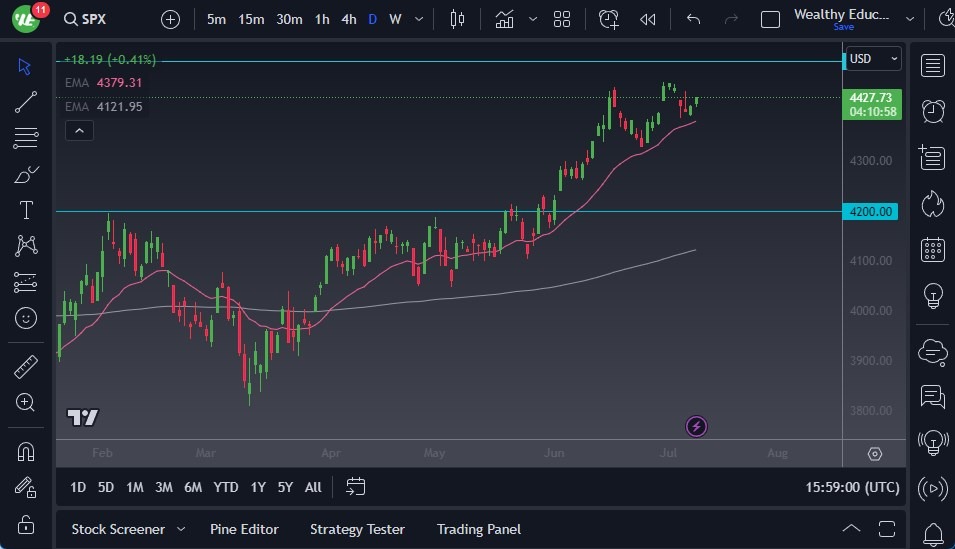Toggle the fullscreen rectangle checkbox in top bar
The width and height of the screenshot is (955, 549).
tap(770, 19)
